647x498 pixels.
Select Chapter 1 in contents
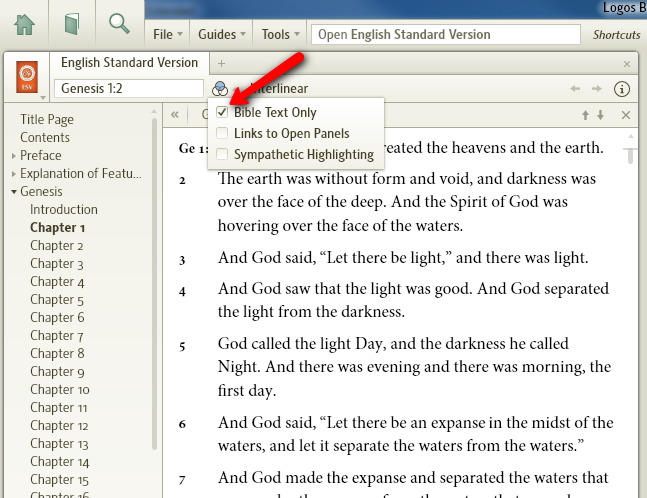point(58,228)
